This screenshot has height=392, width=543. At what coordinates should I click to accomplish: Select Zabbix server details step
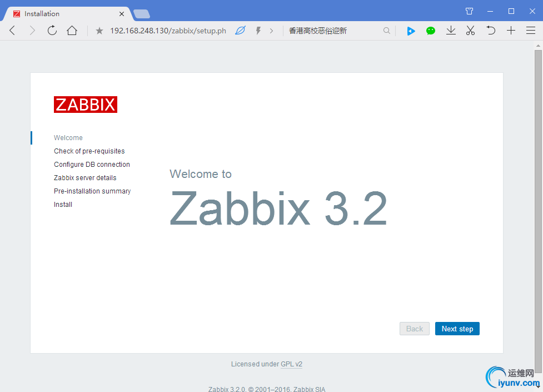point(85,178)
